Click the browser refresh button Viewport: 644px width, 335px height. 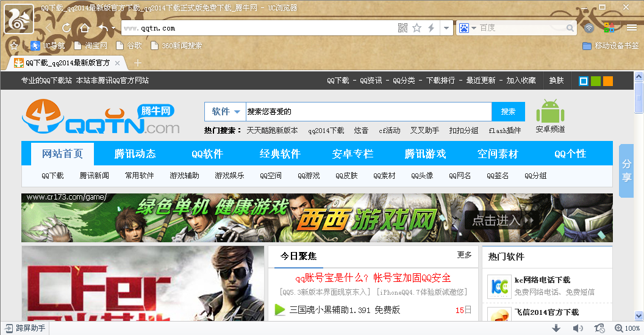point(66,28)
